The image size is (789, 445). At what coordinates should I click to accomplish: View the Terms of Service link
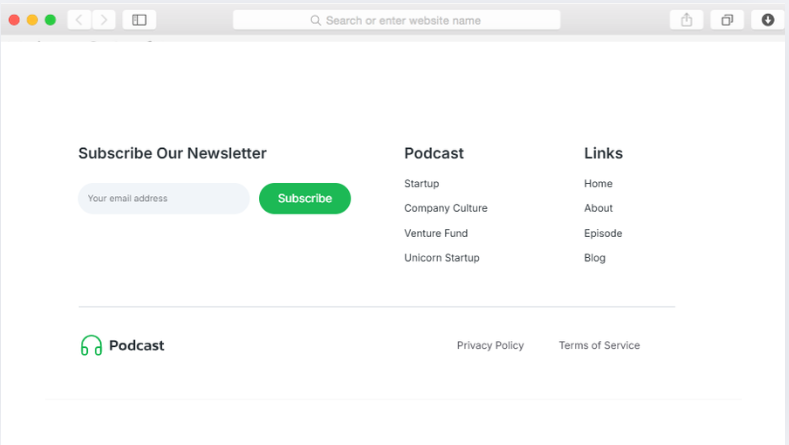599,346
